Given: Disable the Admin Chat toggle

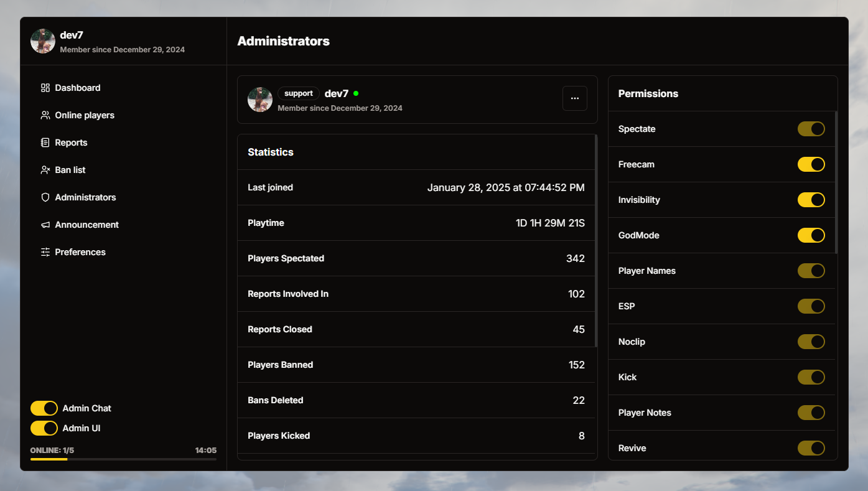Looking at the screenshot, I should [x=44, y=408].
